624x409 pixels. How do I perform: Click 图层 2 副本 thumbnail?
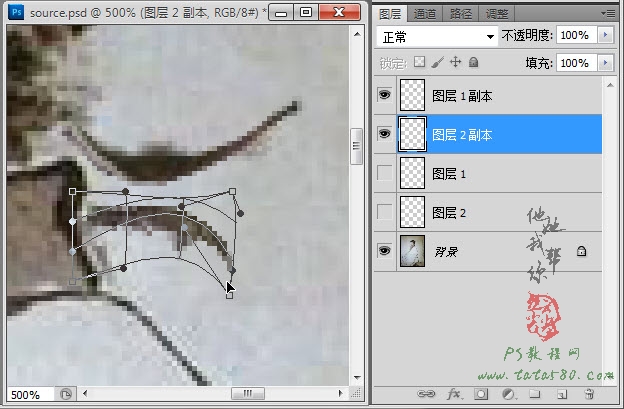(412, 134)
